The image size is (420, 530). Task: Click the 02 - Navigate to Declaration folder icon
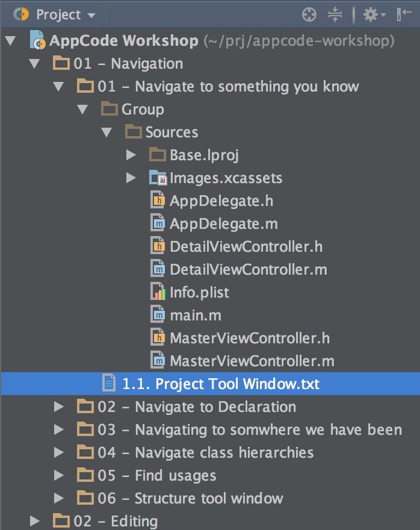pyautogui.click(x=85, y=407)
